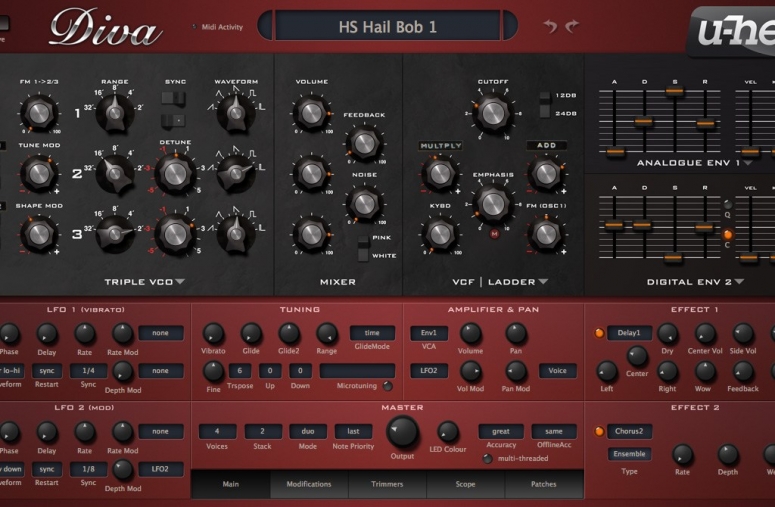Click the MULTPLY button in filter section
Image resolution: width=775 pixels, height=507 pixels.
pos(440,146)
